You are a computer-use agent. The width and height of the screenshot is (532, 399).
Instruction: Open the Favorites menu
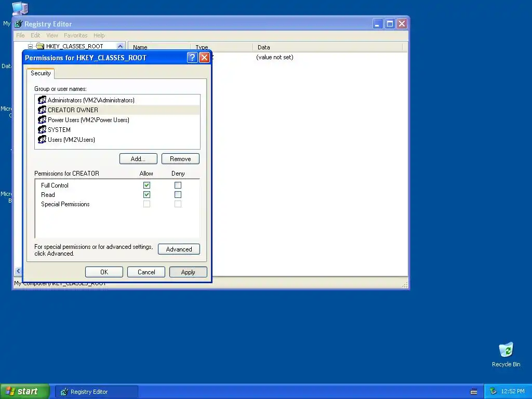coord(76,35)
